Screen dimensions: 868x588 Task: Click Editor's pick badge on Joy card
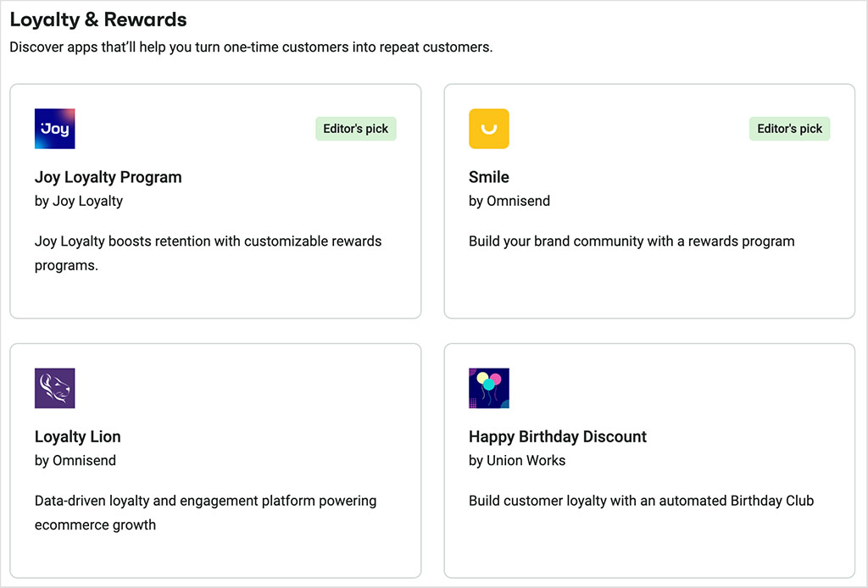356,129
